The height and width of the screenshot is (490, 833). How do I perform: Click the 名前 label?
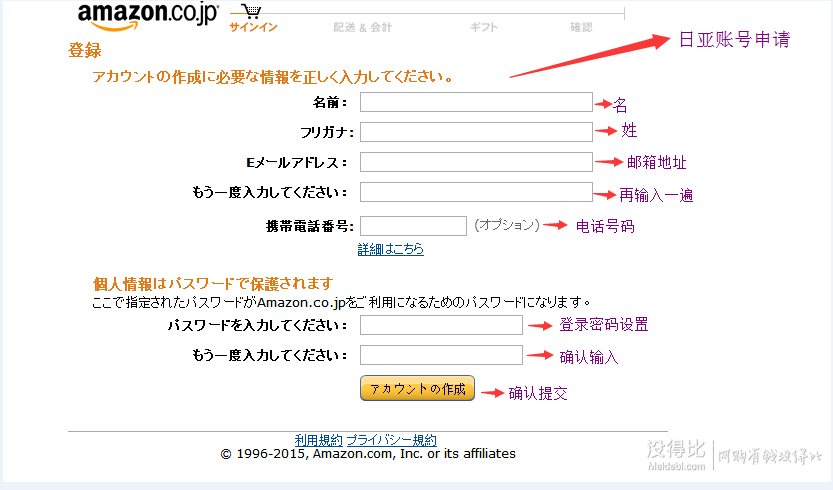tap(329, 103)
